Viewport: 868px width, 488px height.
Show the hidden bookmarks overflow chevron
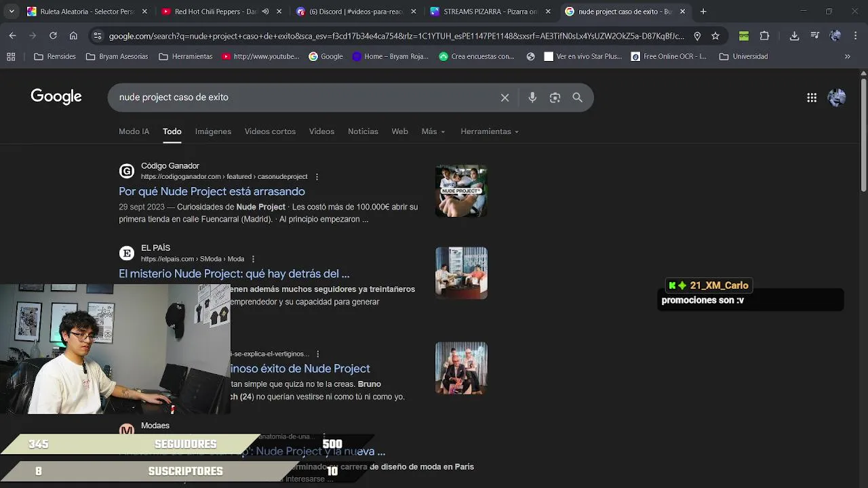click(x=847, y=56)
